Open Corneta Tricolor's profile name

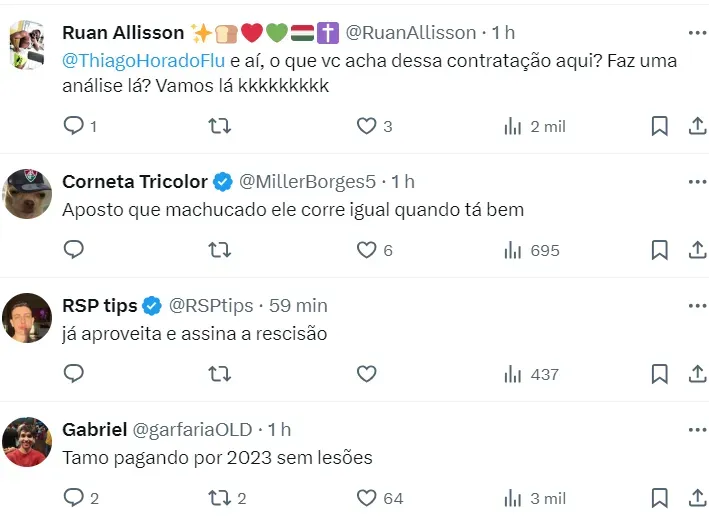[135, 181]
